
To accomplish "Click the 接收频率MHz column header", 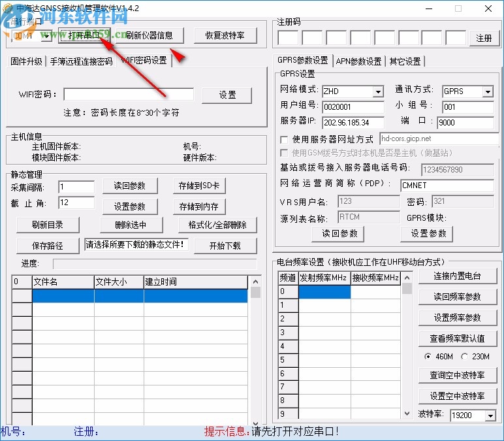I will coord(376,278).
